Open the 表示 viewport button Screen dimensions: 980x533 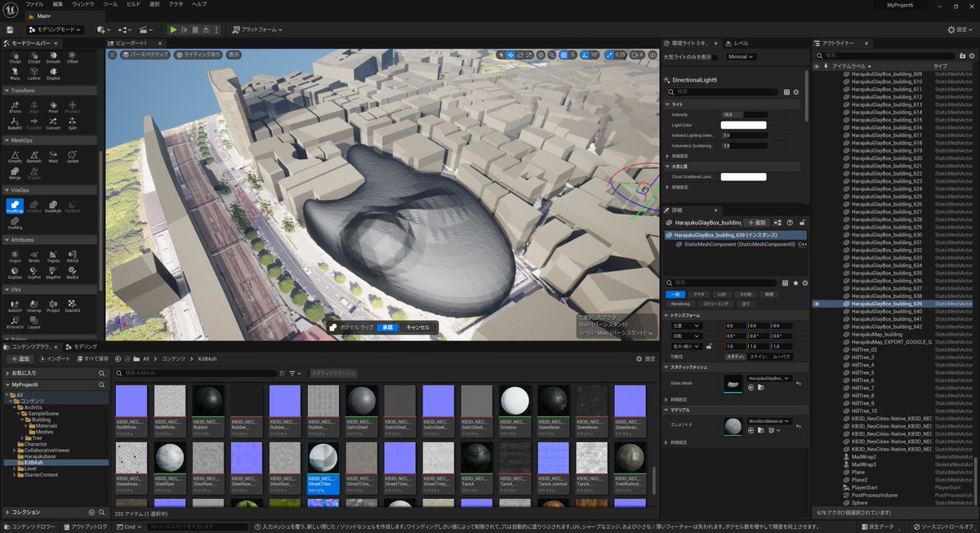pos(234,55)
